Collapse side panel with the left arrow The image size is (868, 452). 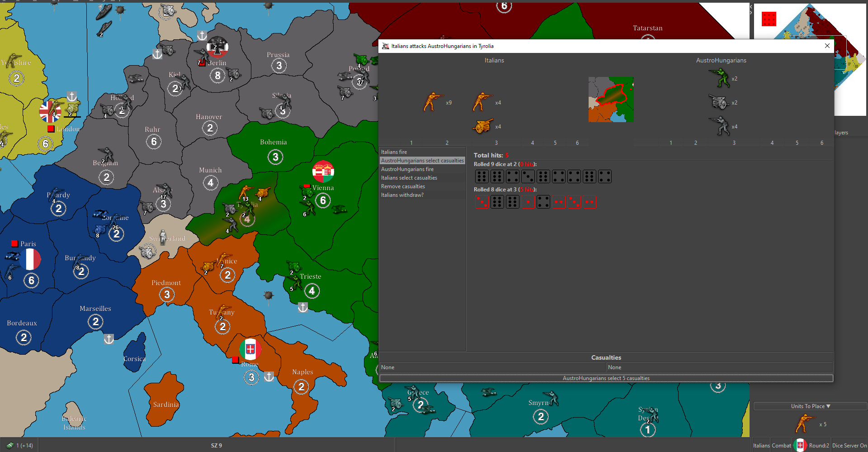tap(751, 6)
